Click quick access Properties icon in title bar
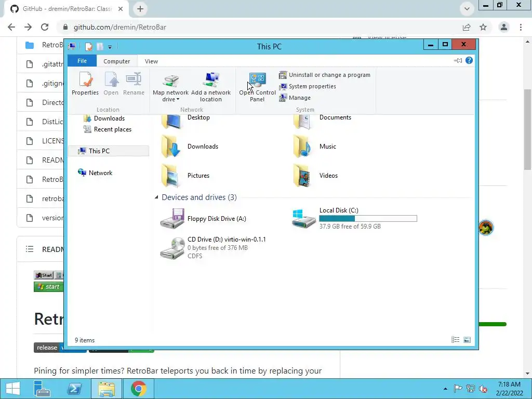Image resolution: width=532 pixels, height=399 pixels. [88, 46]
